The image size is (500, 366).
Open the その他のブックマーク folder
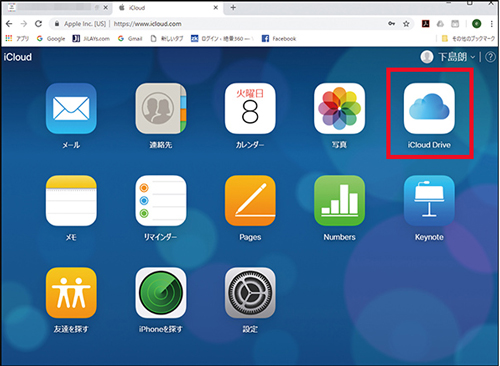468,39
